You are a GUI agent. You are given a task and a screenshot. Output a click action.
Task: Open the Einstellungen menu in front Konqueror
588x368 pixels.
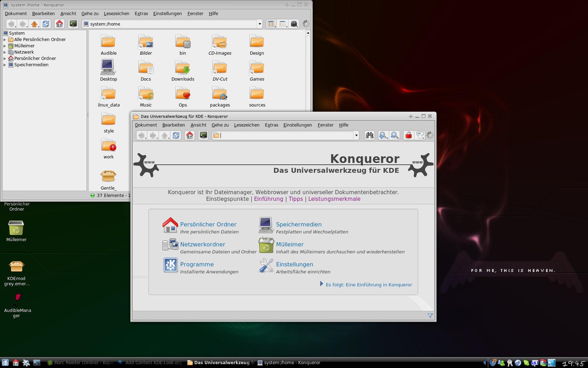point(297,125)
